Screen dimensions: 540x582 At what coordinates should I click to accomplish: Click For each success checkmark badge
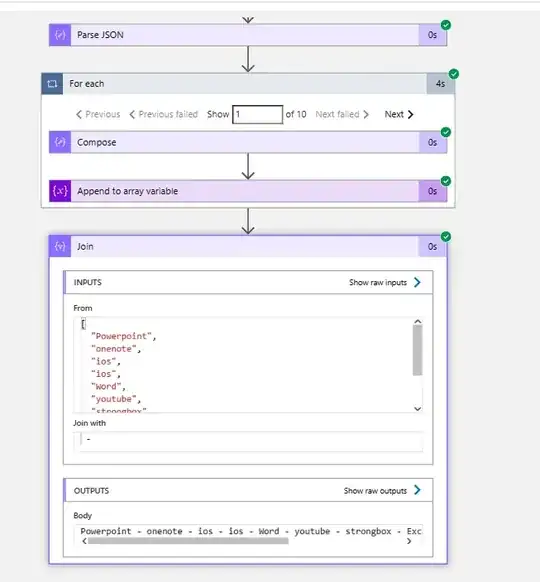coord(454,74)
